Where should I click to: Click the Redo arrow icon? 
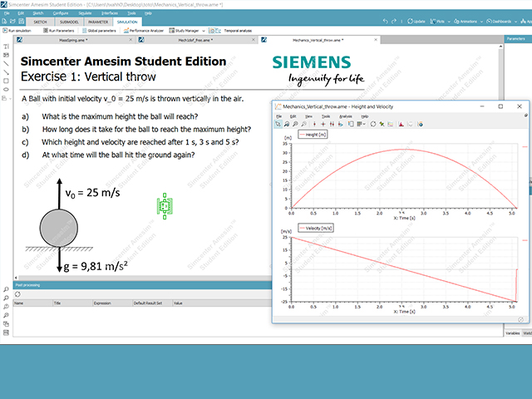point(393,22)
